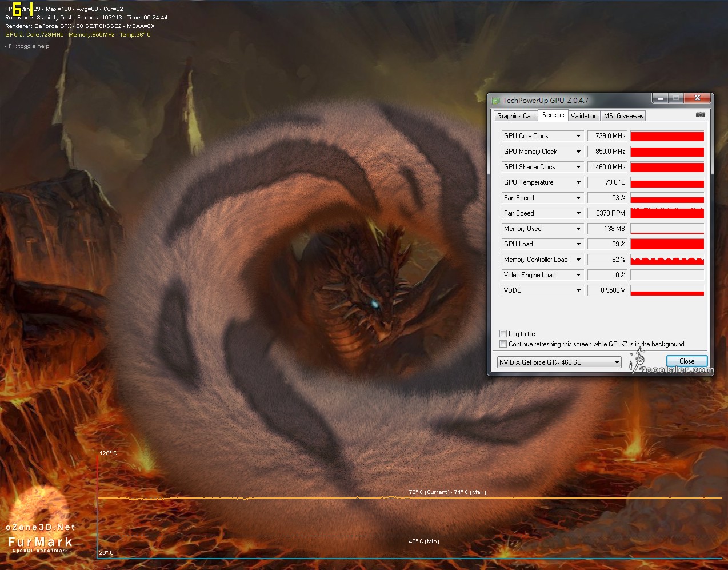Click the 120° C axis label

[108, 453]
